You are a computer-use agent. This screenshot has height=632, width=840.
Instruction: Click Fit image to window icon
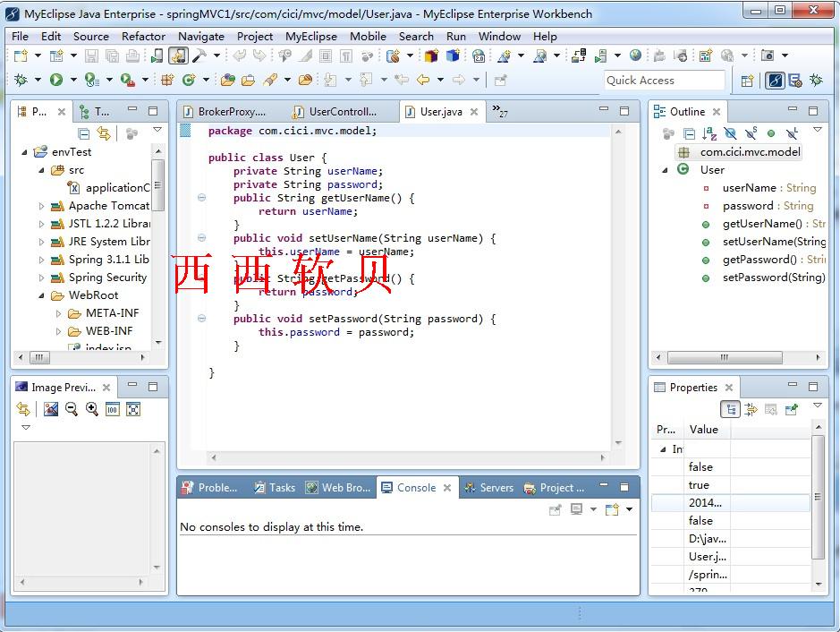pyautogui.click(x=133, y=409)
